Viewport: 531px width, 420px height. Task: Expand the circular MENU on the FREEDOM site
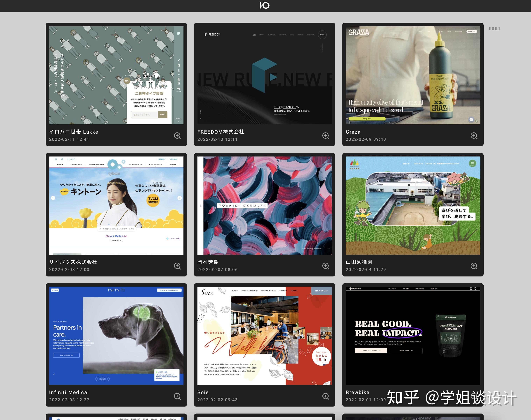(323, 35)
